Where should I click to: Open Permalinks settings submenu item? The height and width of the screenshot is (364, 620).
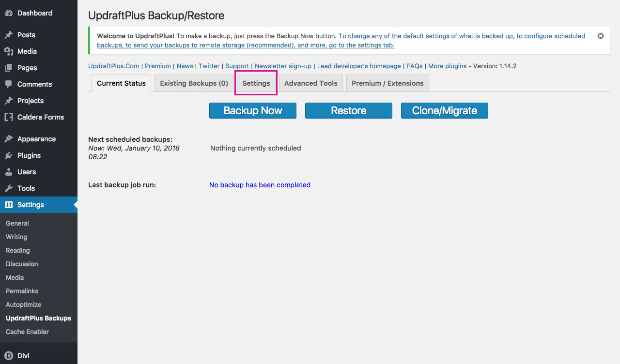22,291
